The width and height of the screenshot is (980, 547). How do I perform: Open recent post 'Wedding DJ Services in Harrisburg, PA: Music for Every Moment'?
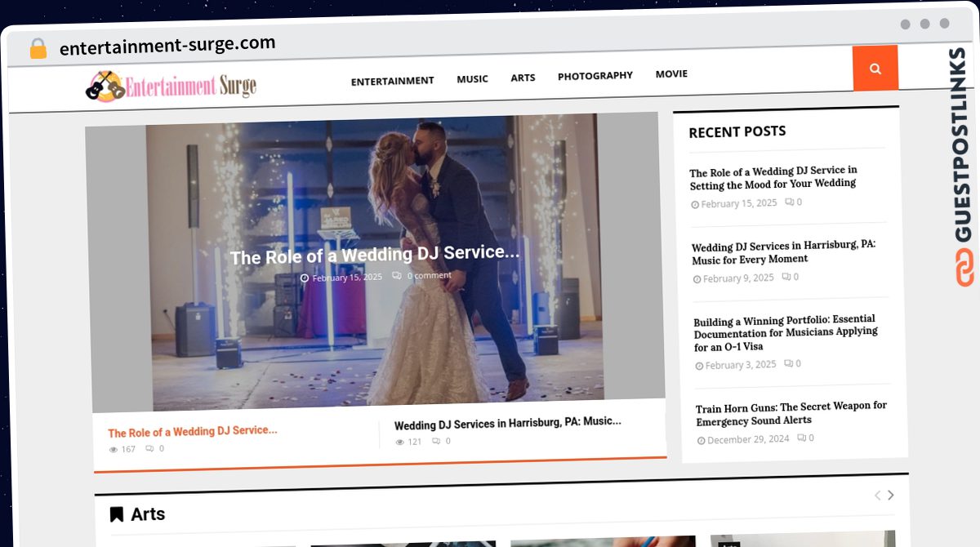(x=784, y=252)
